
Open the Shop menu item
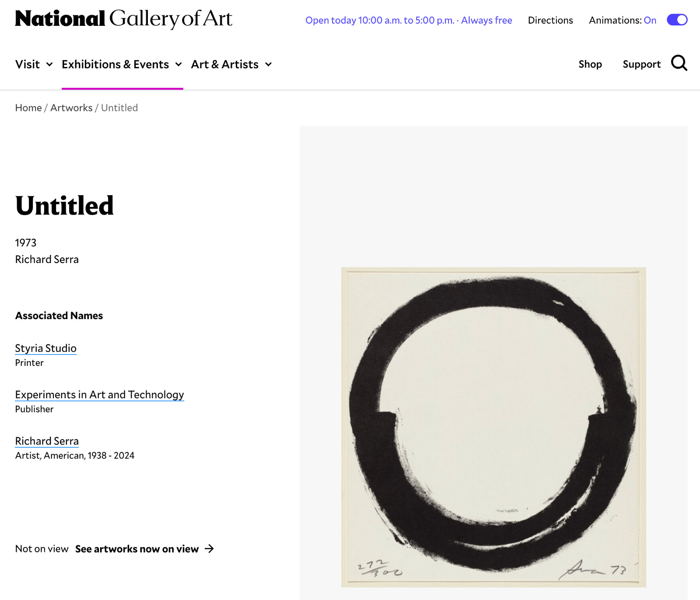590,64
